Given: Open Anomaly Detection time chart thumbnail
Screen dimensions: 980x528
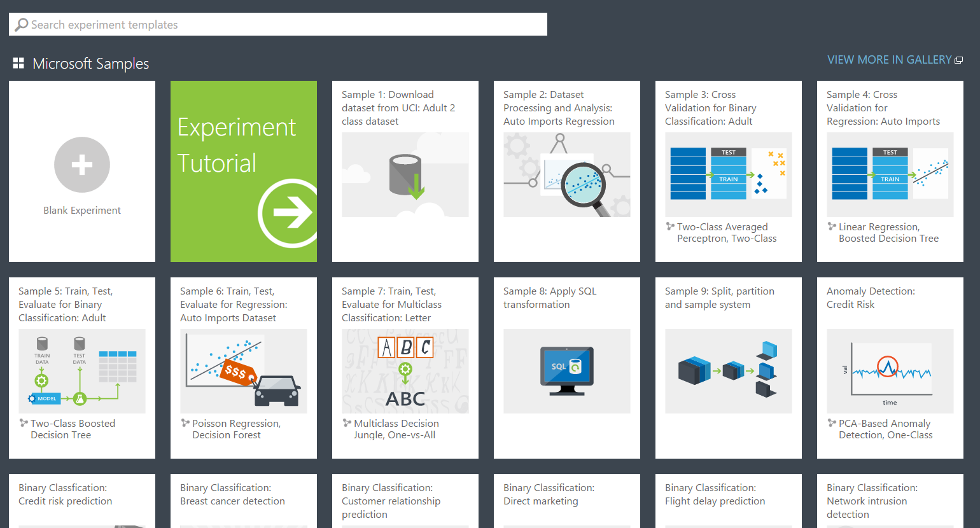Looking at the screenshot, I should tap(890, 372).
